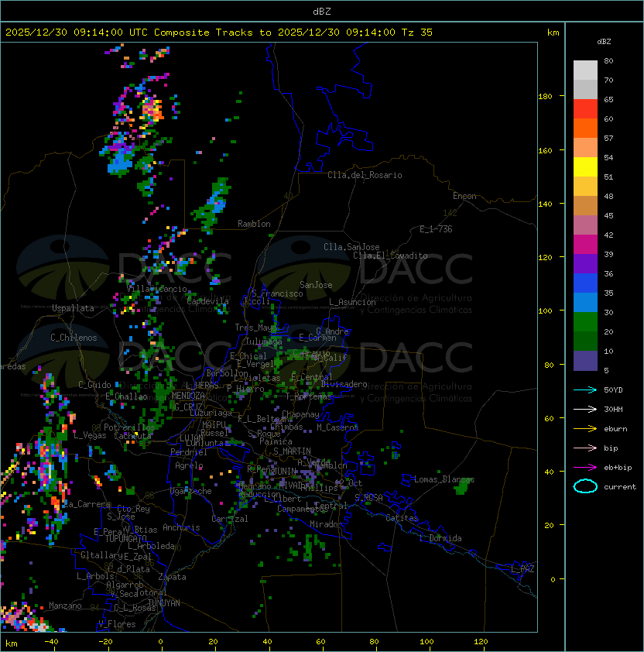Click the cyan 50YD track arrow in legend
The image size is (644, 652).
click(585, 390)
